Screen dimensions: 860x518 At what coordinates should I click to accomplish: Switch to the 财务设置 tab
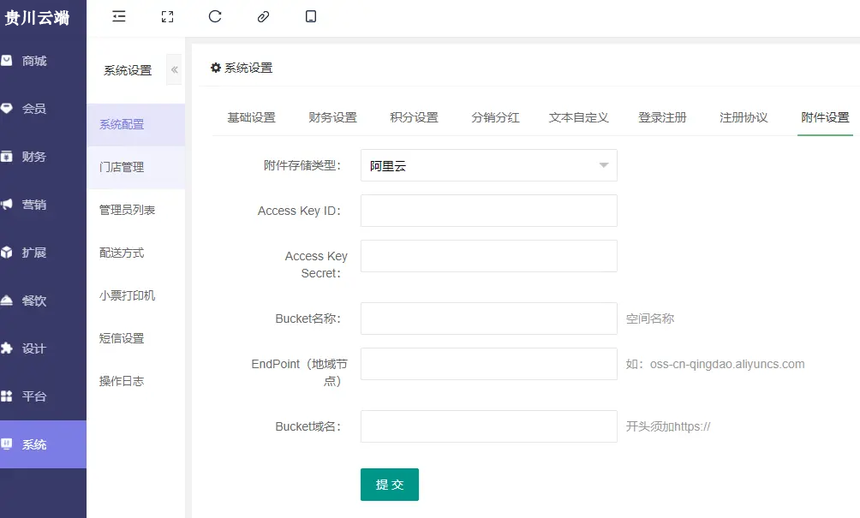point(332,117)
